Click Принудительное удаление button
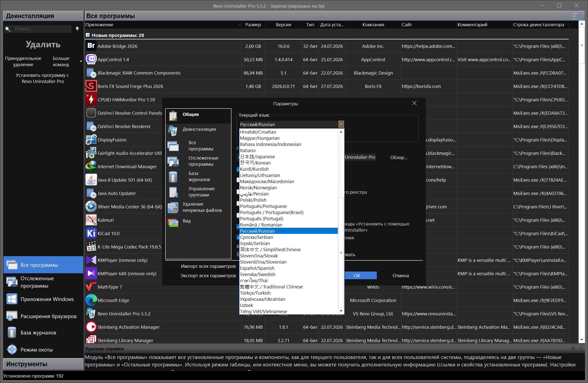 coord(23,61)
